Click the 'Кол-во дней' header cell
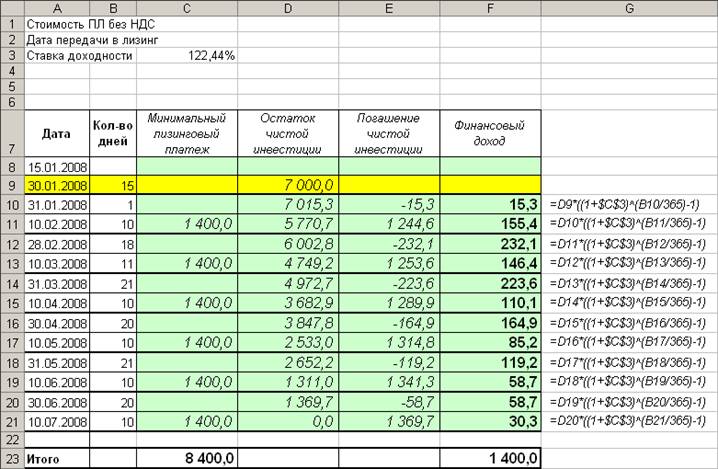The height and width of the screenshot is (469, 718). [112, 132]
